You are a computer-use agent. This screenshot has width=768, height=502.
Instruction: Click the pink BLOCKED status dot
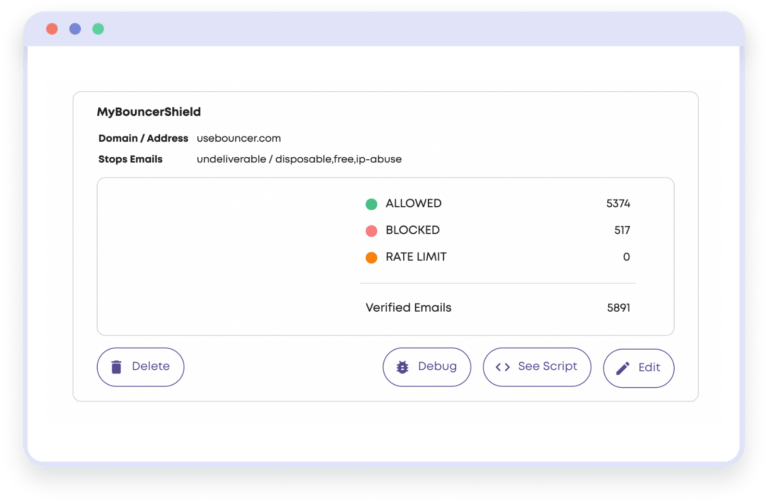[371, 231]
